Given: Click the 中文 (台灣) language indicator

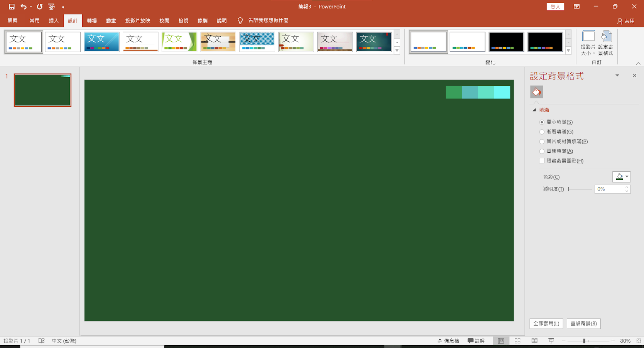Looking at the screenshot, I should (x=64, y=341).
